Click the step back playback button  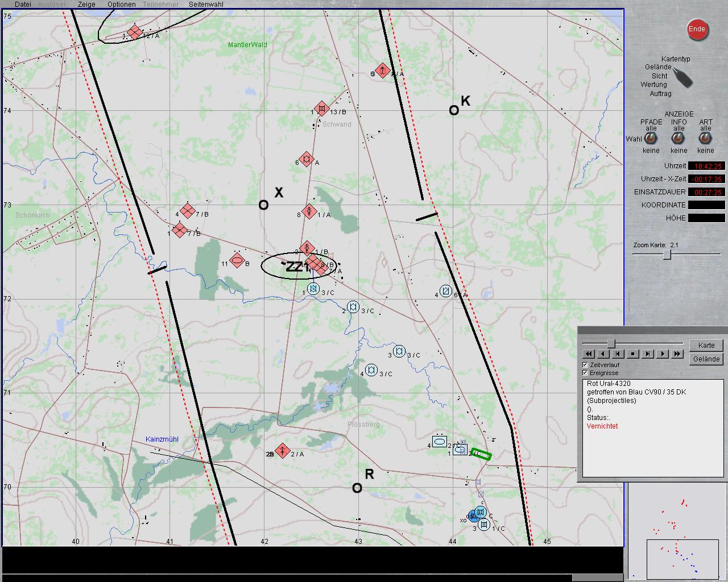tap(618, 354)
